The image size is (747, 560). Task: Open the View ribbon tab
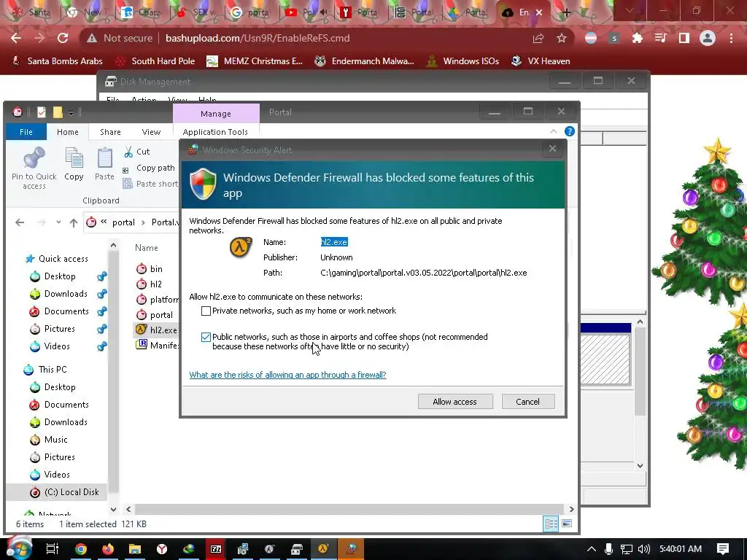coord(151,132)
